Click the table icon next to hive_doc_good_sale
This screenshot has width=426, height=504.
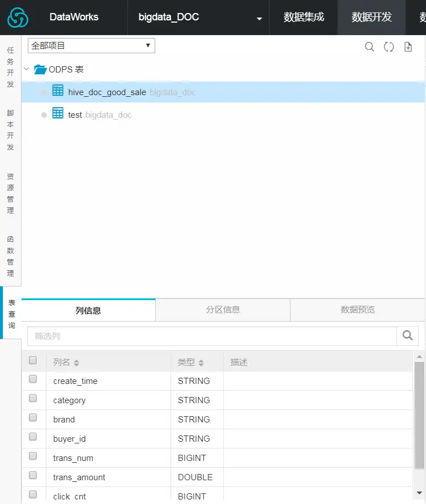click(58, 90)
